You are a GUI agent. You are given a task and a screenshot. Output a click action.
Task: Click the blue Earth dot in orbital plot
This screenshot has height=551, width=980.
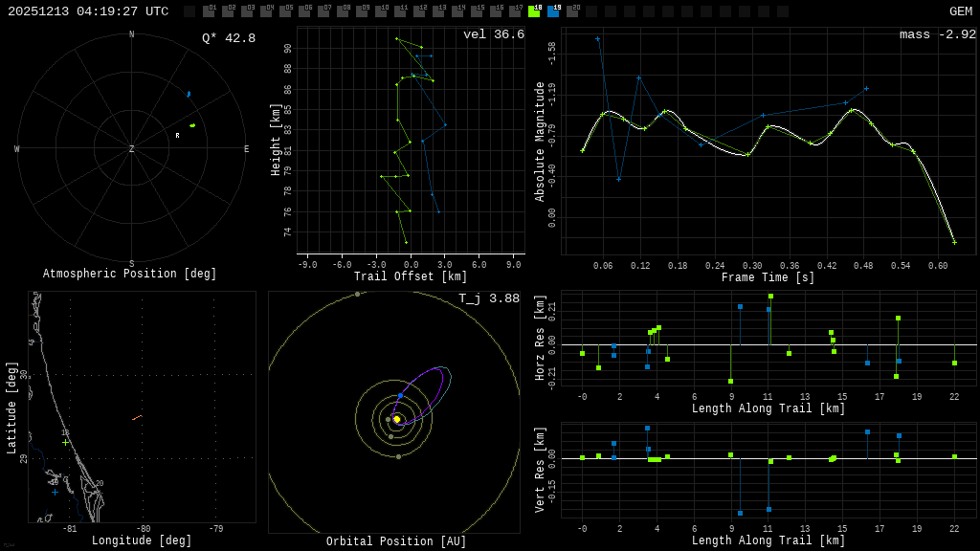pos(401,396)
